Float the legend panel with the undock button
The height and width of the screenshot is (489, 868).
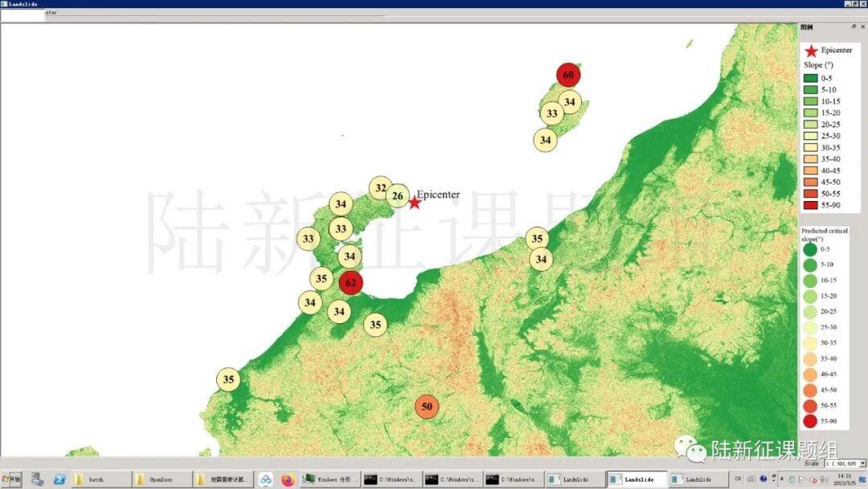click(854, 27)
